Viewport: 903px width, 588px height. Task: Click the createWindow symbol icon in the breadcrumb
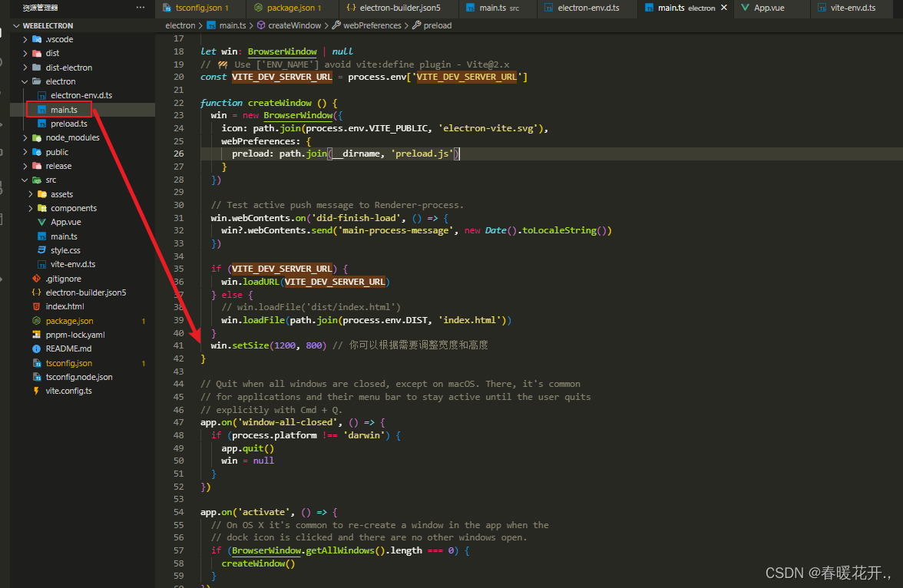click(x=260, y=25)
